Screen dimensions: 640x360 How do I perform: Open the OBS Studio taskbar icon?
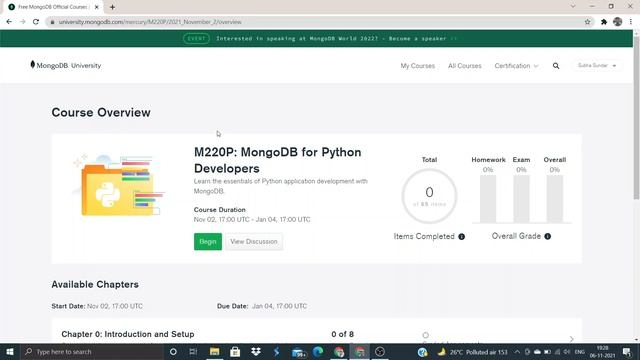pyautogui.click(x=380, y=351)
